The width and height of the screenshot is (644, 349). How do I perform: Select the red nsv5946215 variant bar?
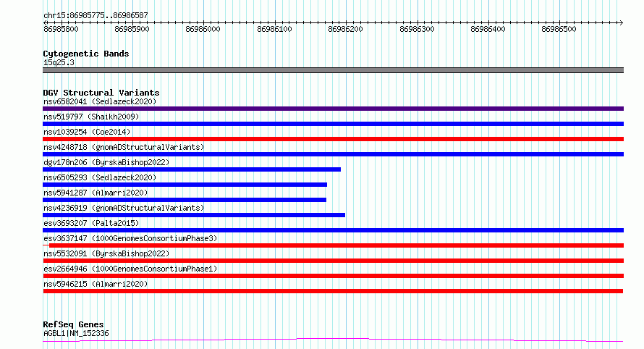333,291
